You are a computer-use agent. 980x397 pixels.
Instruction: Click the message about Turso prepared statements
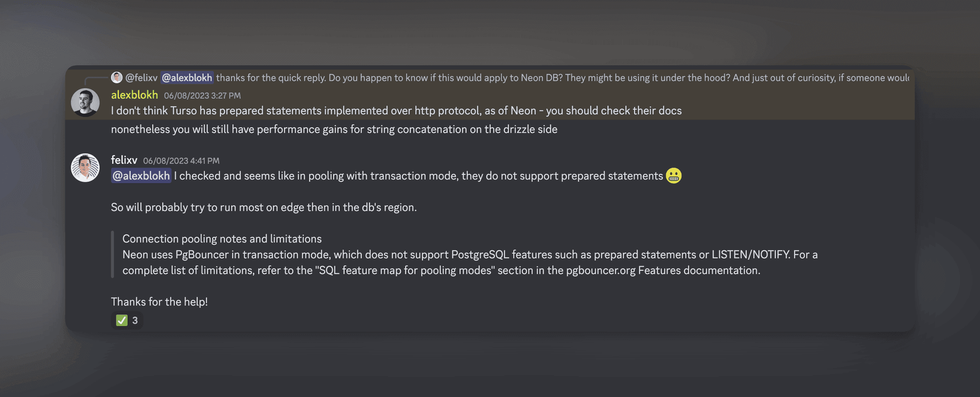(396, 111)
